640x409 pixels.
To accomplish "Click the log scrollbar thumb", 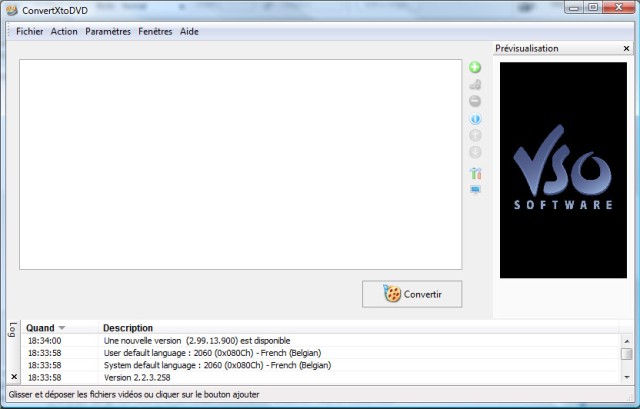I will tap(627, 353).
